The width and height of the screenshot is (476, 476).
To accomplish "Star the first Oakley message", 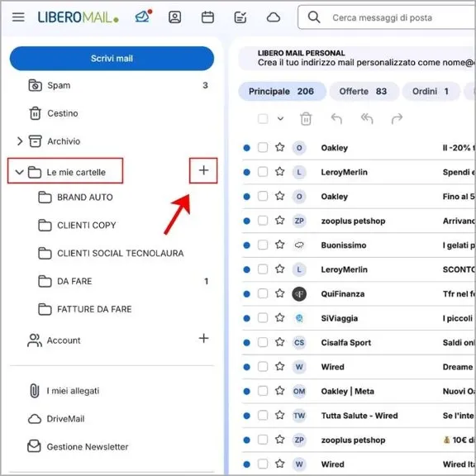I will tap(279, 147).
